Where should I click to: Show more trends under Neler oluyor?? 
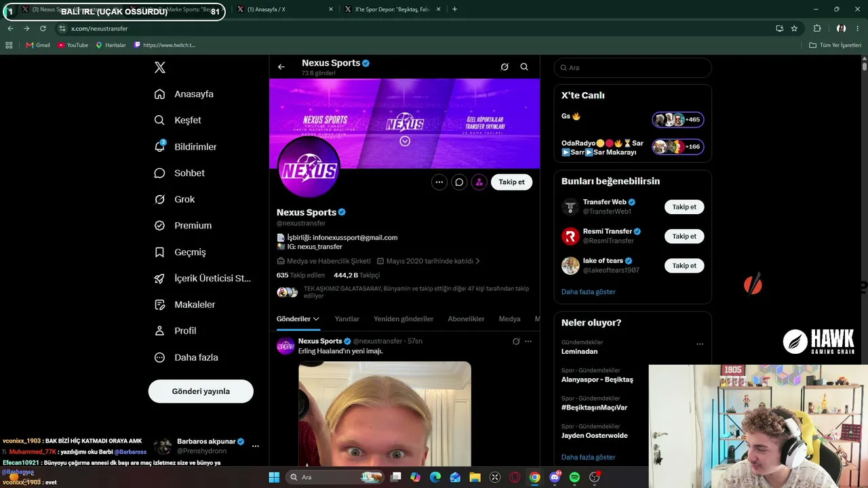(x=589, y=457)
